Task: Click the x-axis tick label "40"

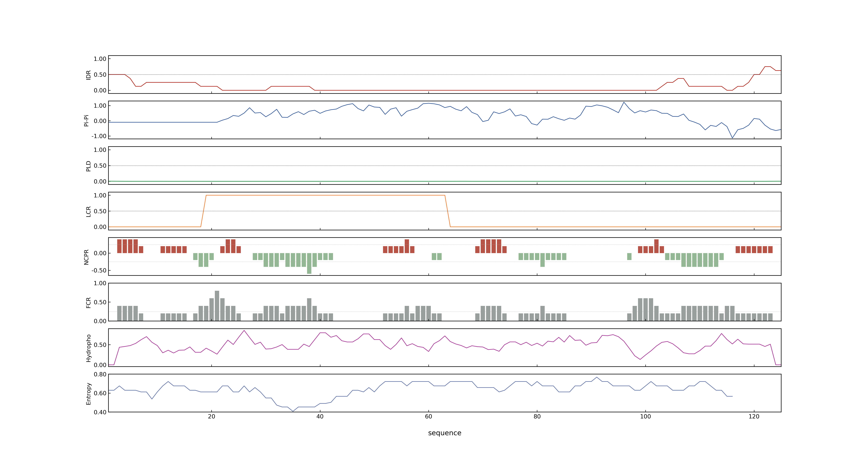Action: tap(320, 416)
